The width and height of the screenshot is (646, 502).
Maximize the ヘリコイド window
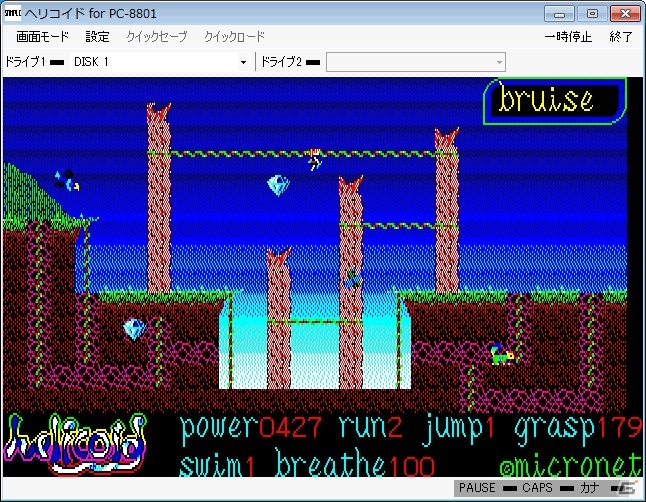click(x=592, y=14)
